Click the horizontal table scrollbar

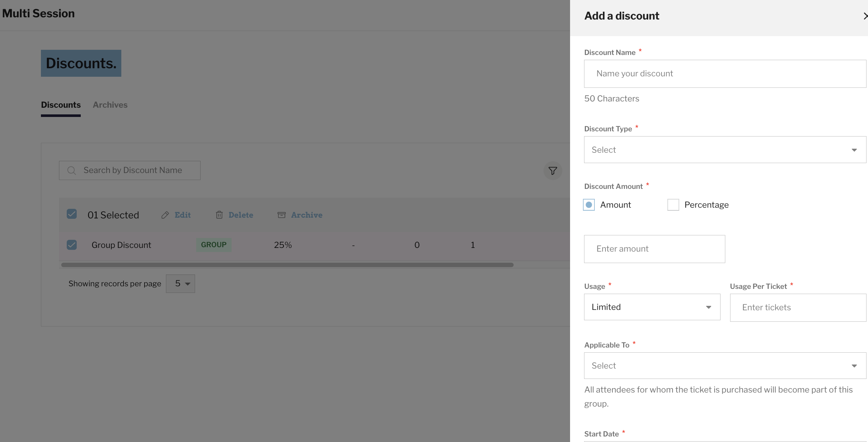tap(287, 265)
